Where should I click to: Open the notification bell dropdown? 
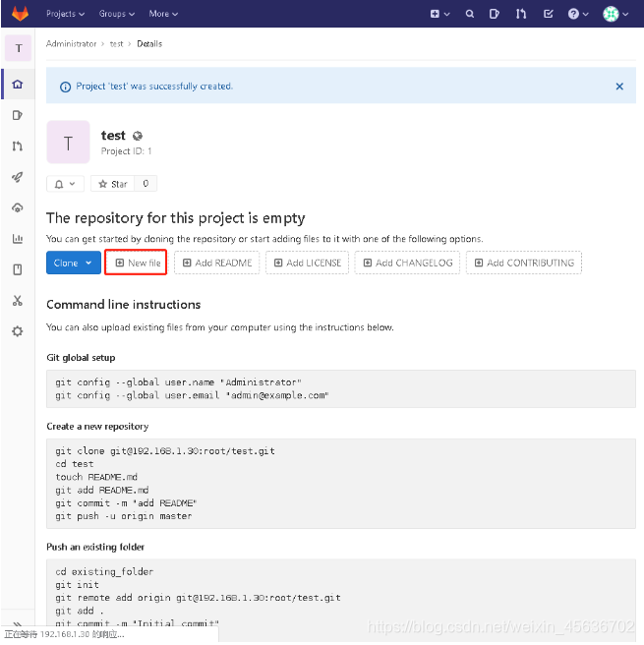coord(65,184)
